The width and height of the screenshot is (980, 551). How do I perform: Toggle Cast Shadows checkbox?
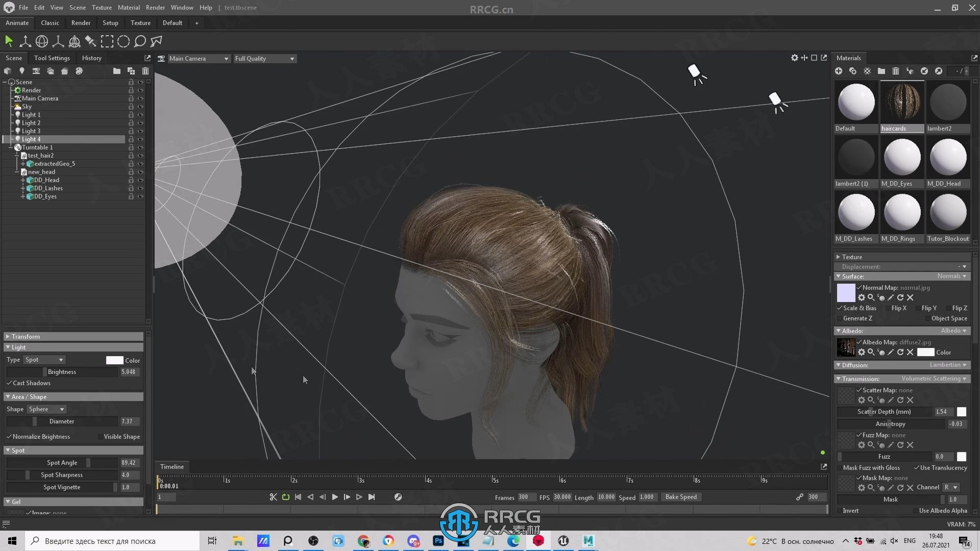9,383
